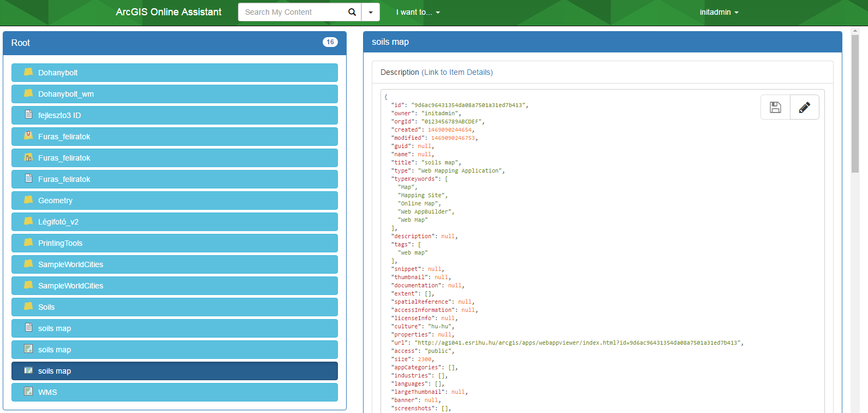Click the "web map" tag entry
868x413 pixels.
[x=413, y=252]
